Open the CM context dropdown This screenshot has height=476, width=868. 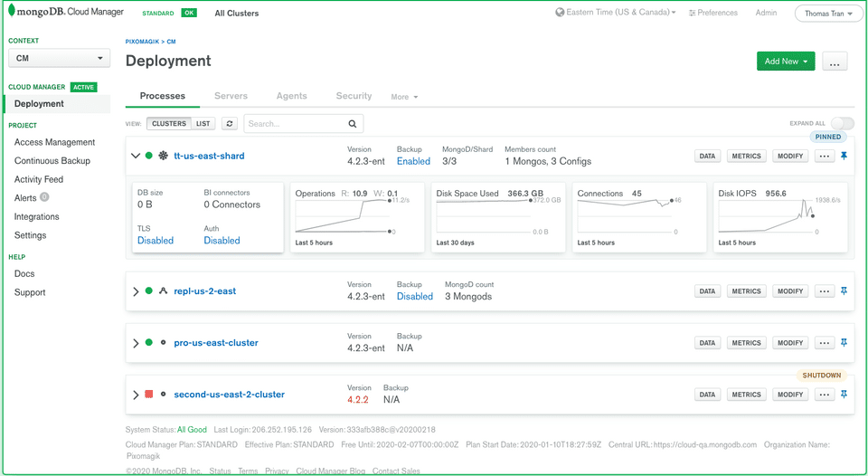pos(59,58)
